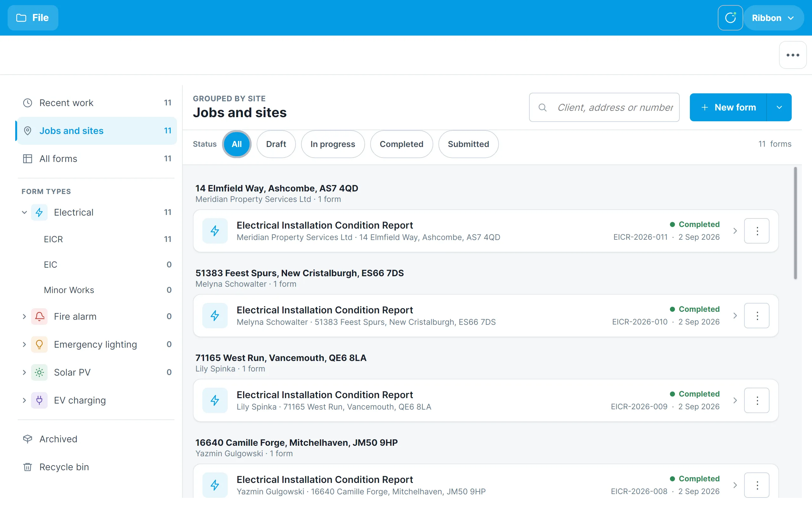
Task: Click bolt icon on EICR-2026-011 card
Action: pos(215,231)
